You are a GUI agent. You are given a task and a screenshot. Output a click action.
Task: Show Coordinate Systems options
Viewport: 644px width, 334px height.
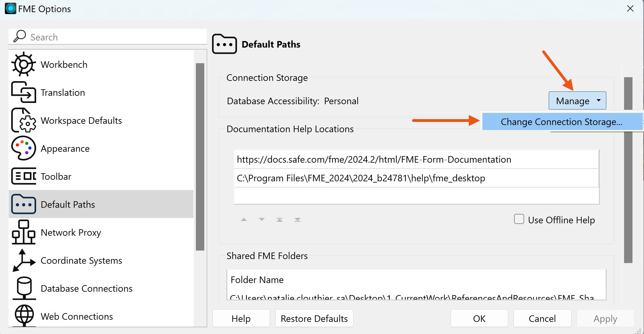[x=101, y=260]
